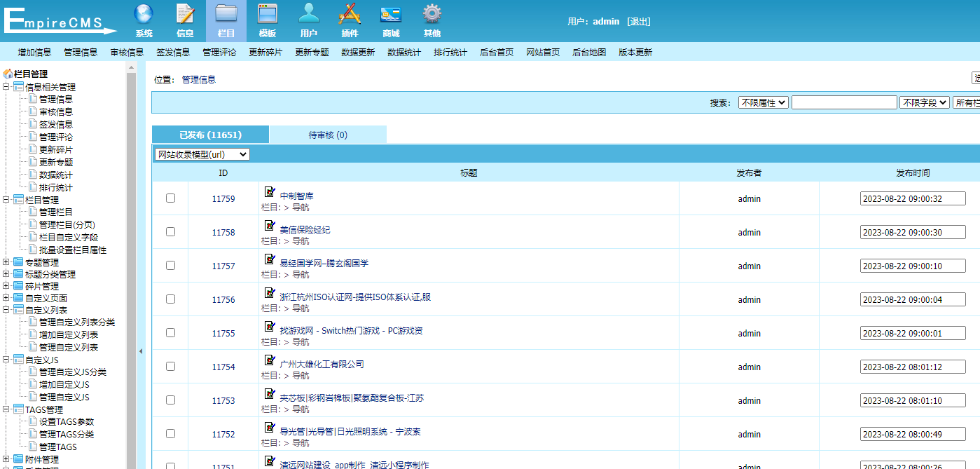This screenshot has width=980, height=469.
Task: Click page icon next to 管理信息 in tree
Action: point(32,99)
